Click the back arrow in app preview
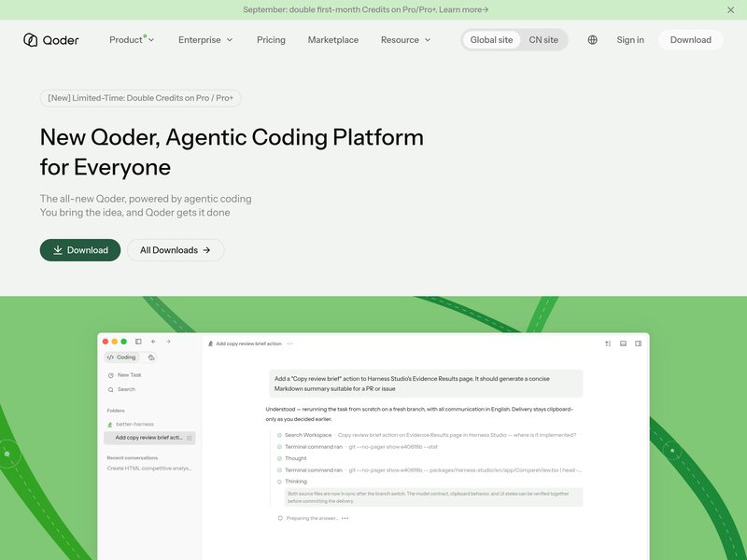 click(x=153, y=342)
